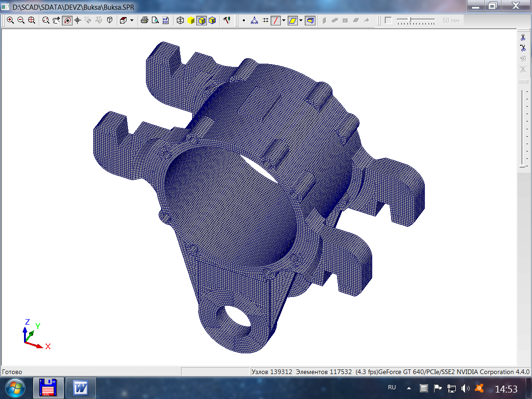Open dropdown next to yellow parallelogram icon
The width and height of the screenshot is (532, 399).
pos(301,20)
